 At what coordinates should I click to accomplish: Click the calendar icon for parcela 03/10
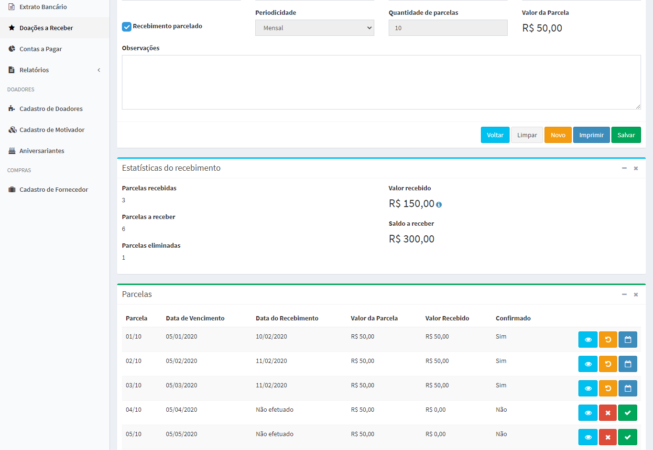click(628, 388)
